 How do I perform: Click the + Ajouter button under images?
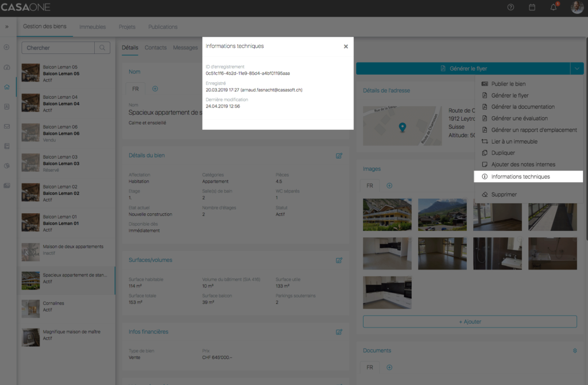[x=470, y=321]
